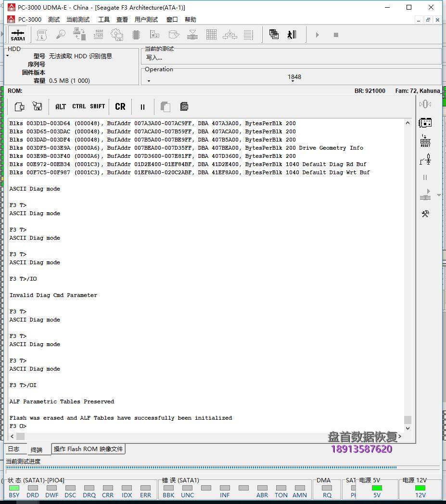
Task: Click the terminal save log icon
Action: point(37,106)
